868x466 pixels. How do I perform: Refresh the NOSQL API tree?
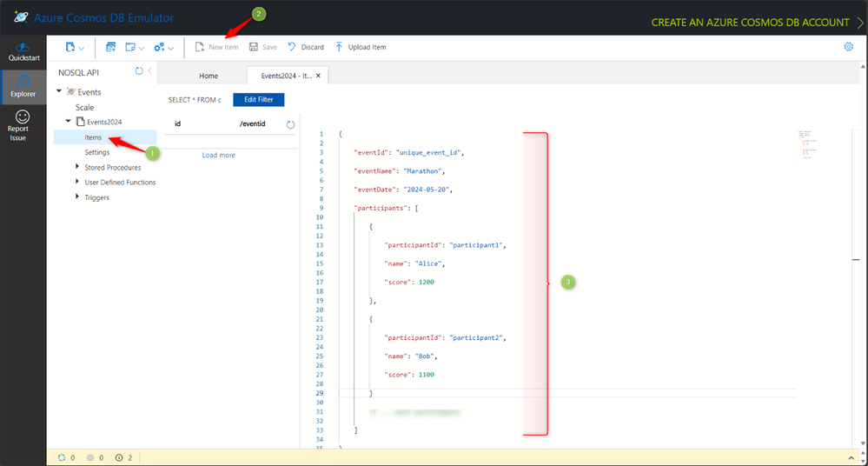click(139, 71)
